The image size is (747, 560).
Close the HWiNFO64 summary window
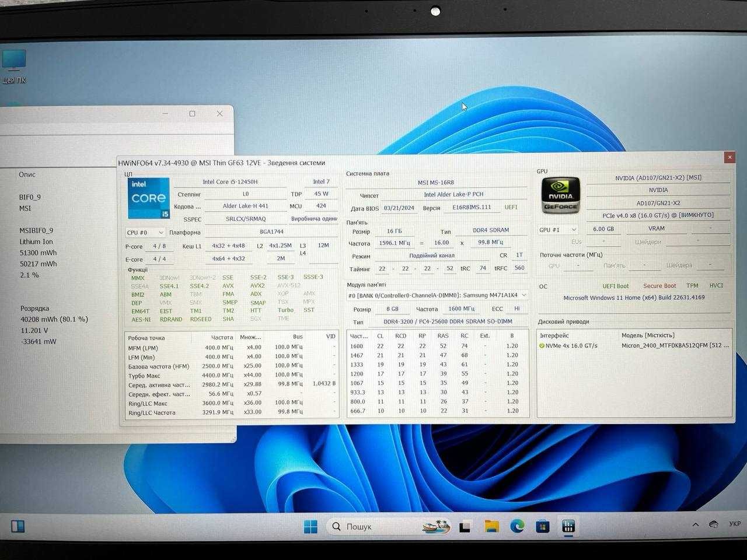[x=729, y=157]
